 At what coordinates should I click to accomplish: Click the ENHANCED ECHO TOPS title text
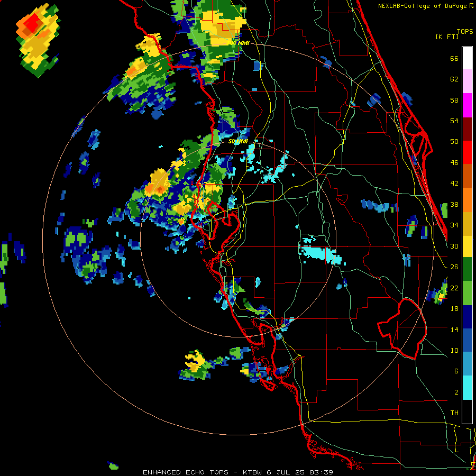[x=186, y=472]
